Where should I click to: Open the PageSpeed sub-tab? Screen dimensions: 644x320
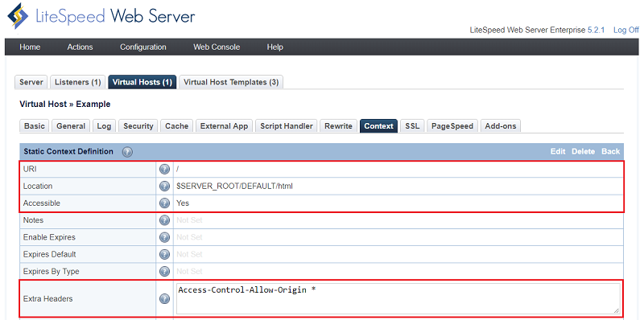coord(452,126)
